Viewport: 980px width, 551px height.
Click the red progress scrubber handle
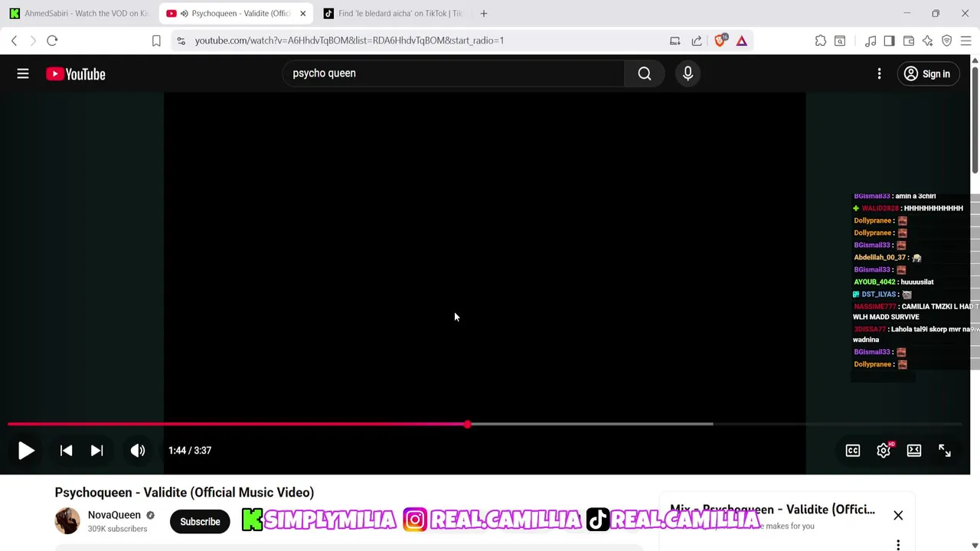tap(467, 424)
